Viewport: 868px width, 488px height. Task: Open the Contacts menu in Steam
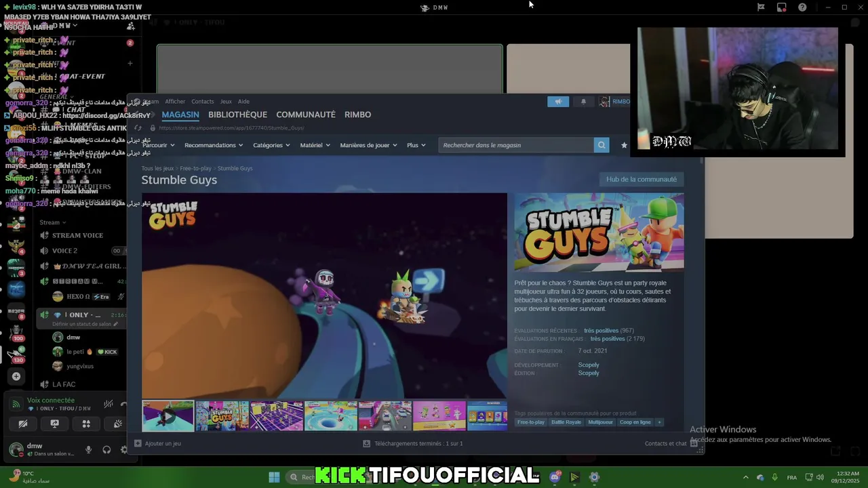[202, 102]
